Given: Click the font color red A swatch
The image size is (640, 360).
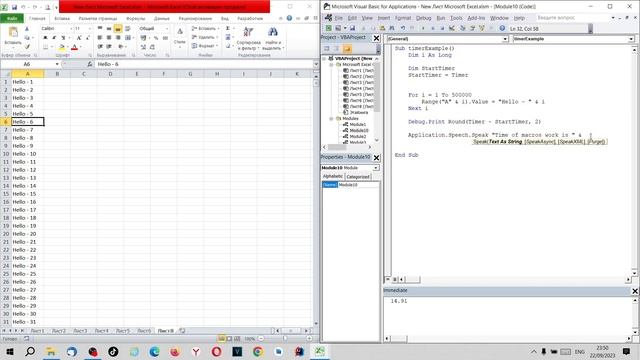Looking at the screenshot, I should tap(74, 47).
